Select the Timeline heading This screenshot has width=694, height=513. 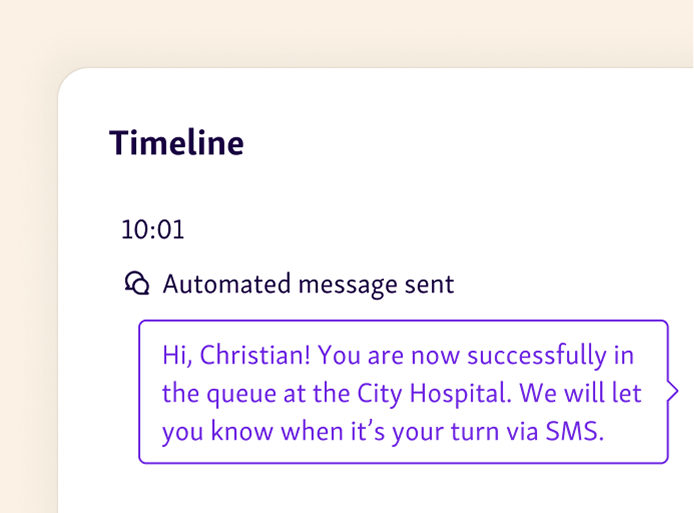(x=176, y=143)
